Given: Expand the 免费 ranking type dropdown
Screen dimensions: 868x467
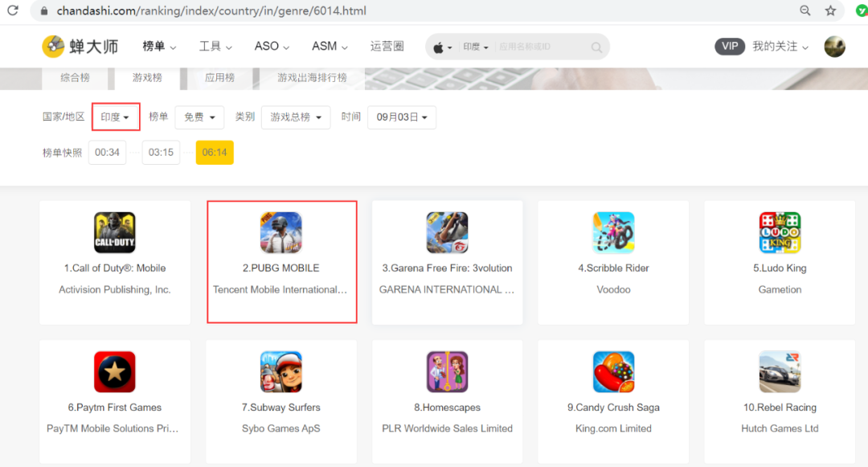Looking at the screenshot, I should coord(199,117).
